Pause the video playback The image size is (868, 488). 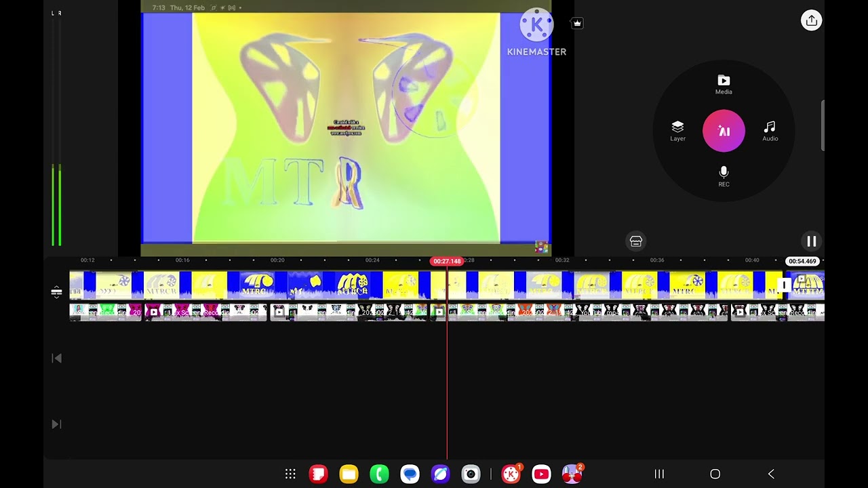[x=811, y=241]
